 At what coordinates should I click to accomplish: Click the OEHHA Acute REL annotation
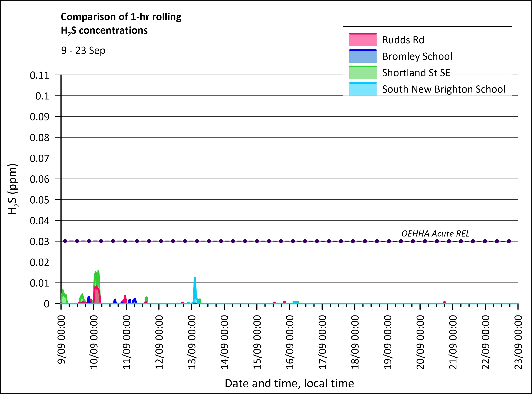tap(435, 234)
